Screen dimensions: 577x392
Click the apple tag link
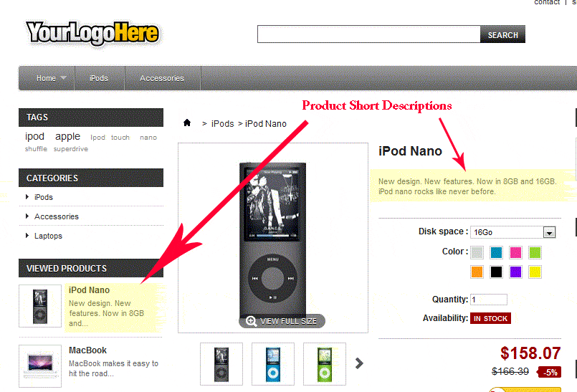pos(67,137)
